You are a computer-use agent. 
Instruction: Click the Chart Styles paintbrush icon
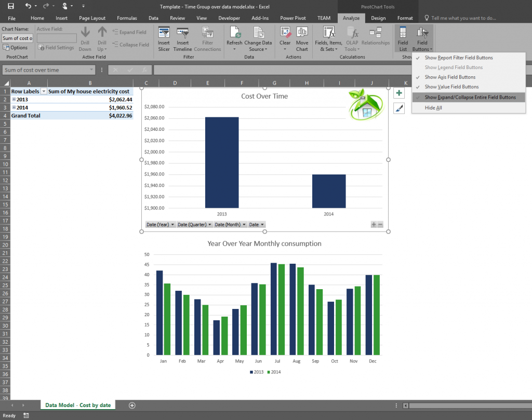coord(399,108)
